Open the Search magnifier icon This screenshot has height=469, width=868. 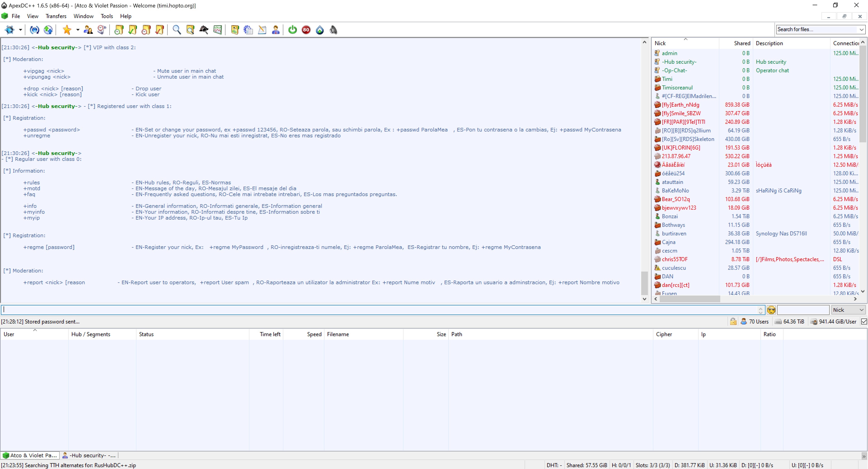click(177, 30)
